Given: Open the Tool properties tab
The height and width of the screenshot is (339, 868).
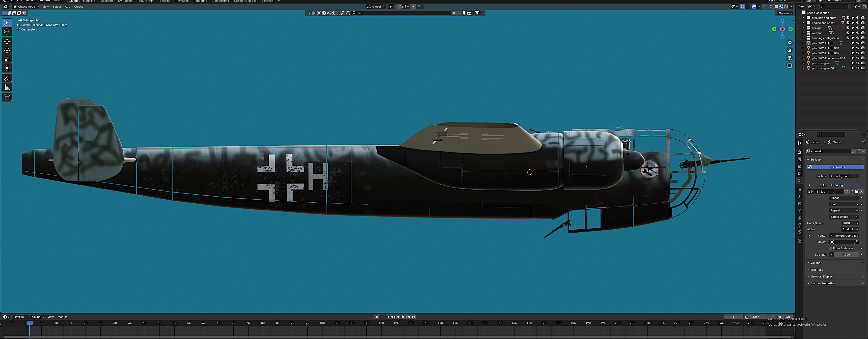Looking at the screenshot, I should (799, 143).
